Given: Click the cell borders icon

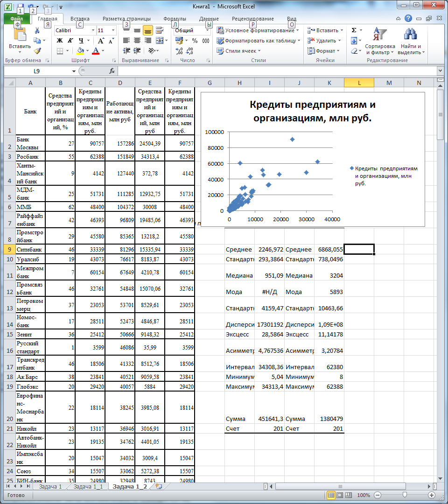Looking at the screenshot, I should (x=60, y=51).
